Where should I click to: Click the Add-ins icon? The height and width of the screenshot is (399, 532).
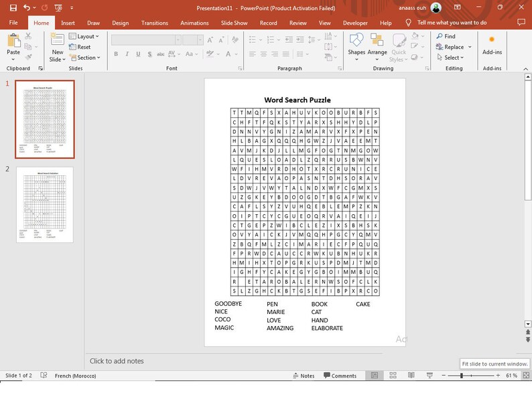[x=492, y=44]
